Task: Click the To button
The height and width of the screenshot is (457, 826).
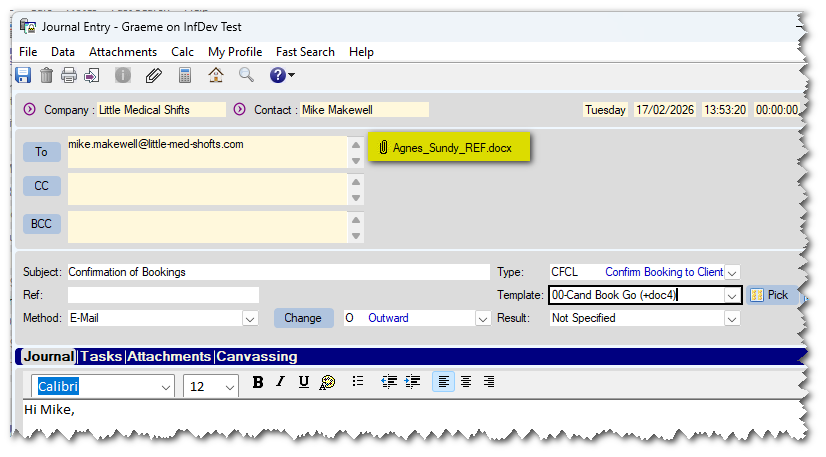Action: click(x=42, y=152)
